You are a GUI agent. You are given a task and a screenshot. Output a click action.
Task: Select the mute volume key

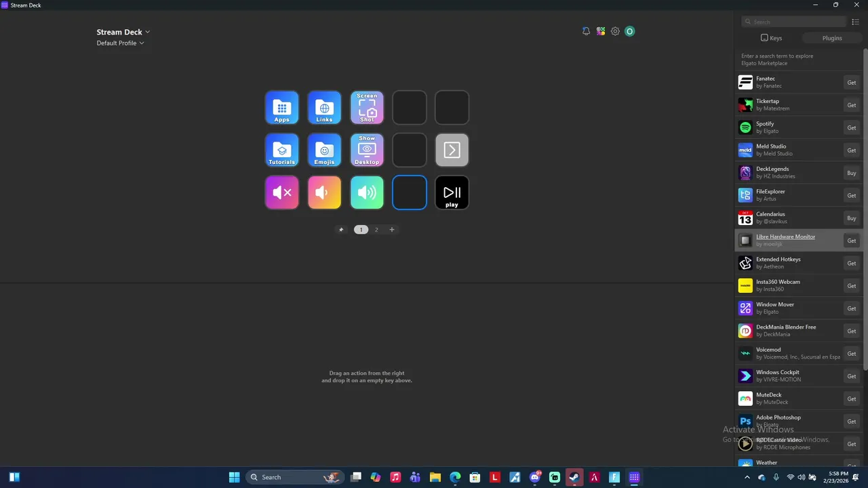pyautogui.click(x=281, y=192)
